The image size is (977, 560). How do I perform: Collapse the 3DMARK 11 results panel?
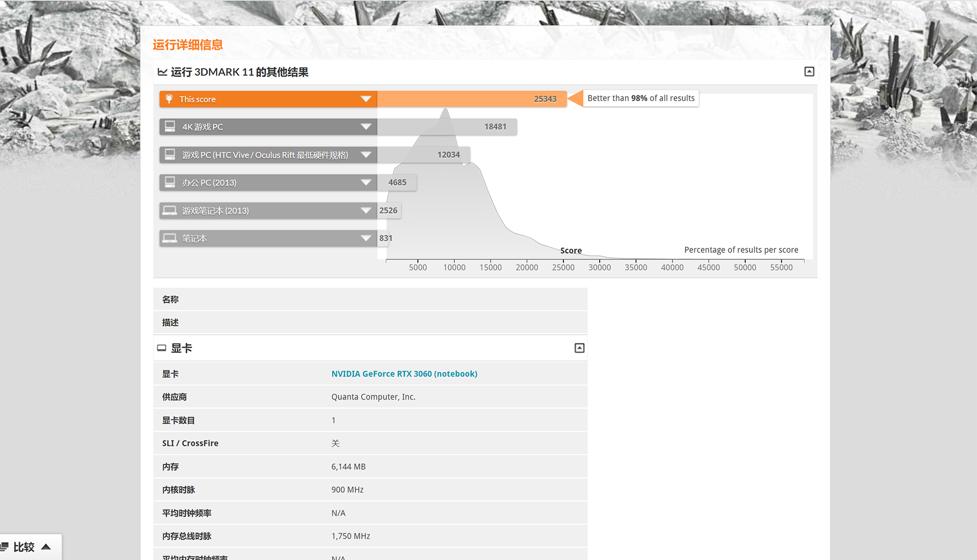(809, 72)
